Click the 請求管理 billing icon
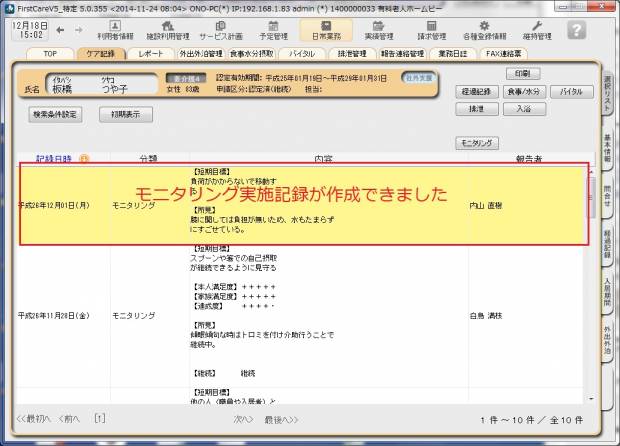This screenshot has height=446, width=620. pos(430,30)
